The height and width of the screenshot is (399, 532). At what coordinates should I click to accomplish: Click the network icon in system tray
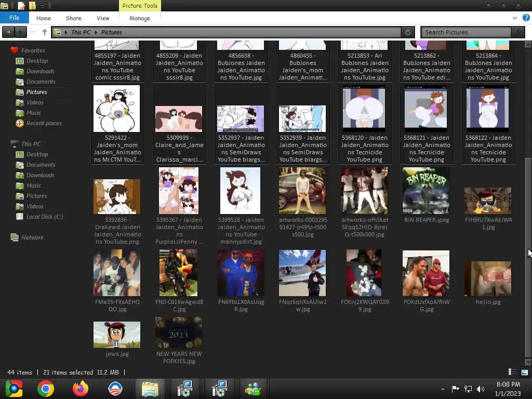468,389
